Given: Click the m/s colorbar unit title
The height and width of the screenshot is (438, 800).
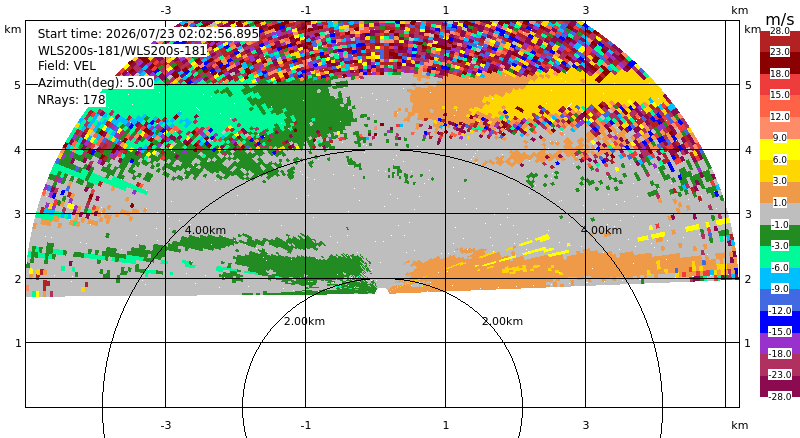Looking at the screenshot, I should [x=780, y=19].
